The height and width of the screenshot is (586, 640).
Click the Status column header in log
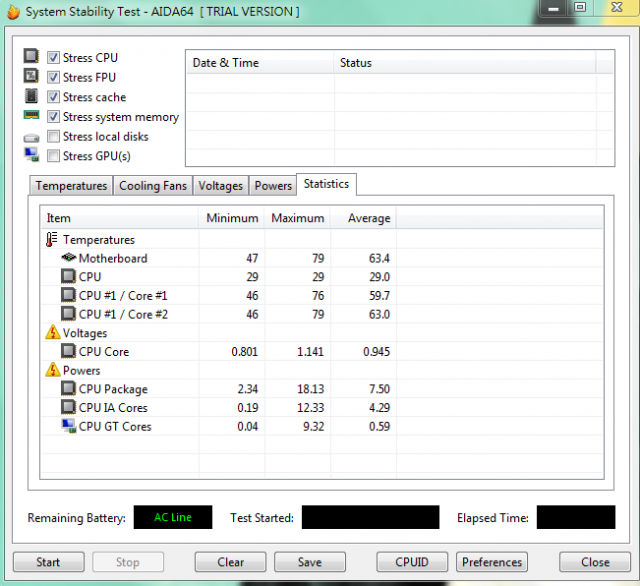(465, 62)
